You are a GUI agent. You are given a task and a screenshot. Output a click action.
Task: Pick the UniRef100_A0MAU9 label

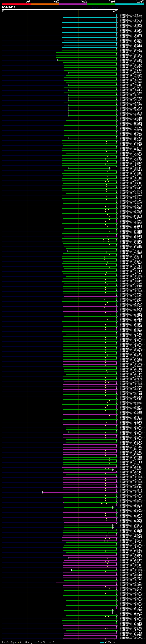131,128
